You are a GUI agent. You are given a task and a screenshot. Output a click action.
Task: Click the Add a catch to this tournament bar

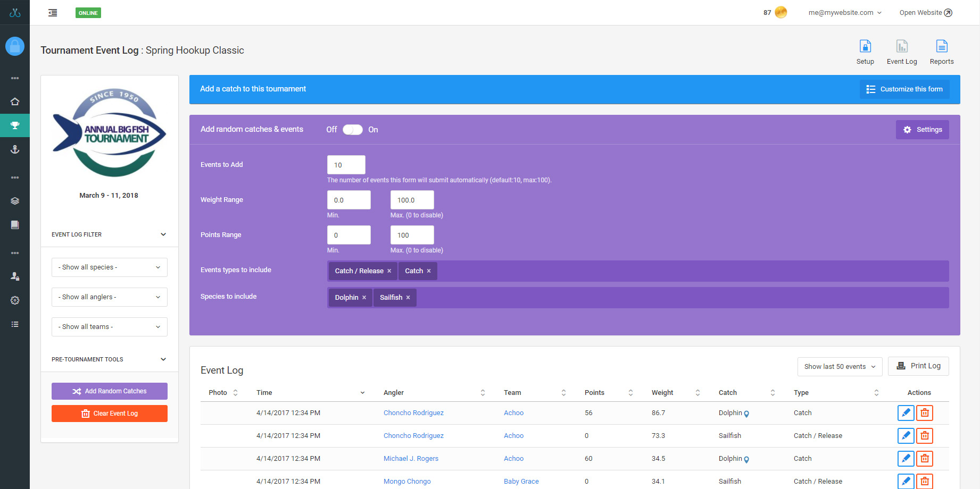pyautogui.click(x=575, y=89)
